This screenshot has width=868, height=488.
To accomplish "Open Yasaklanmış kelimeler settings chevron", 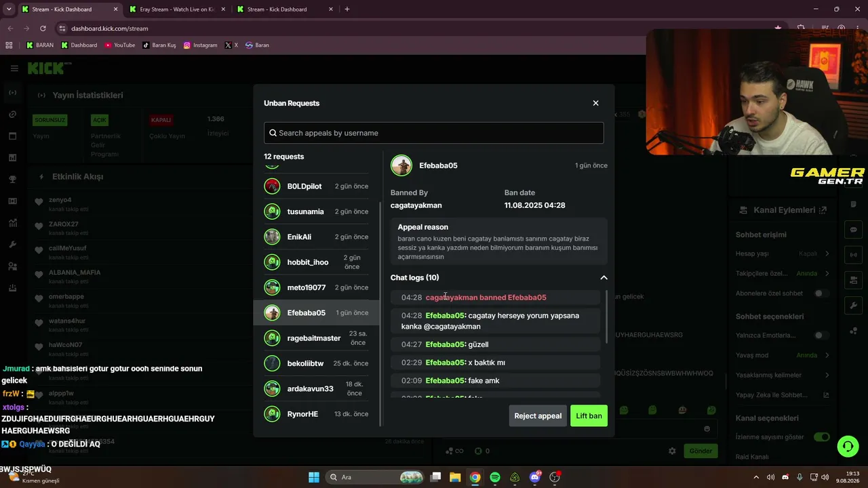I will click(x=827, y=375).
